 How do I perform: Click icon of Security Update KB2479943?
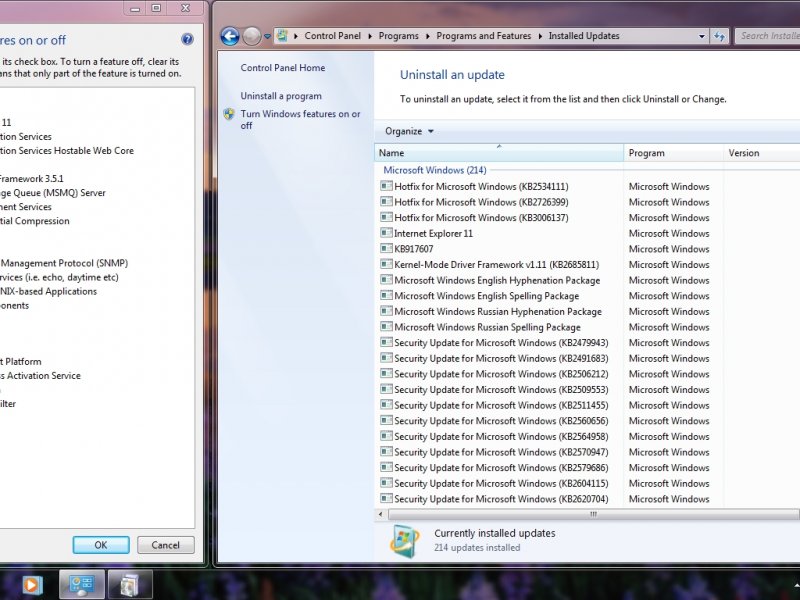click(x=386, y=343)
